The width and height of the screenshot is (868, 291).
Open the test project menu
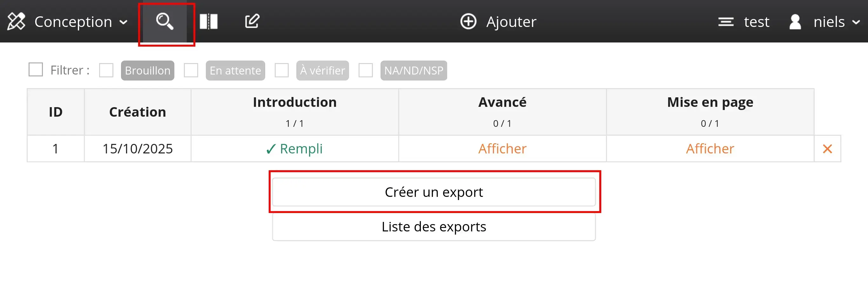point(756,22)
